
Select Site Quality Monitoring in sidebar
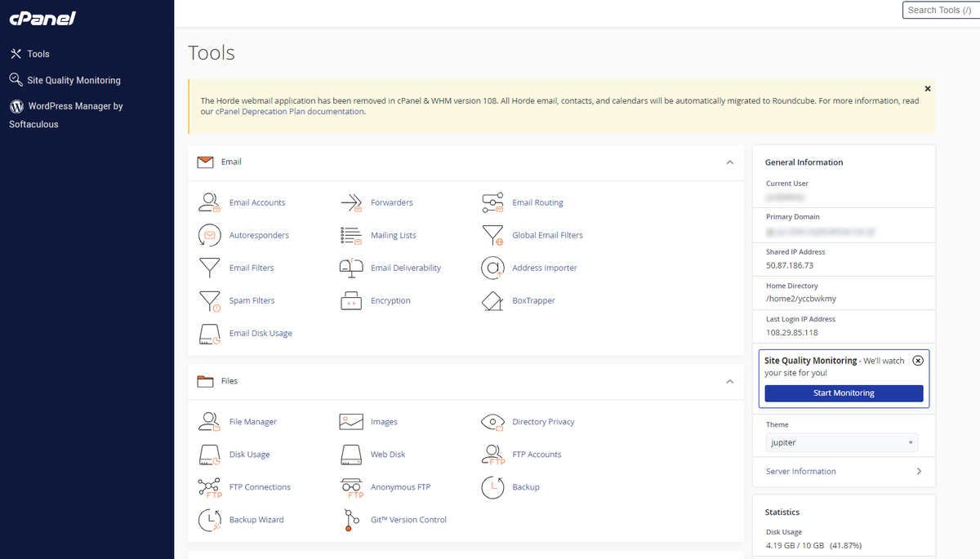65,80
